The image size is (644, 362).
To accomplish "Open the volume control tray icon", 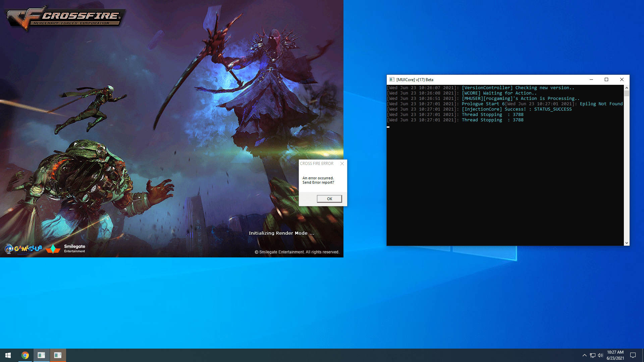I will tap(600, 355).
